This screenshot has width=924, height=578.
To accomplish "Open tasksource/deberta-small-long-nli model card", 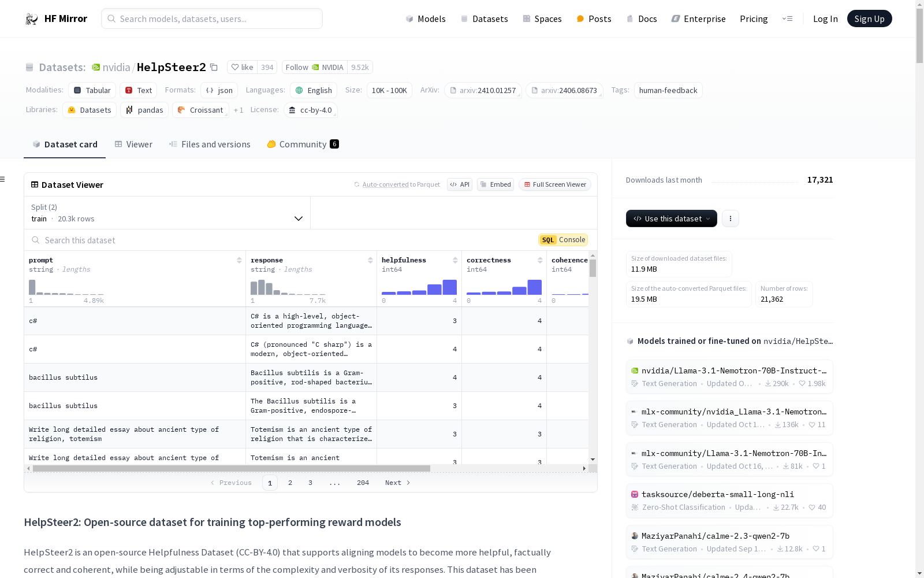I will click(729, 501).
